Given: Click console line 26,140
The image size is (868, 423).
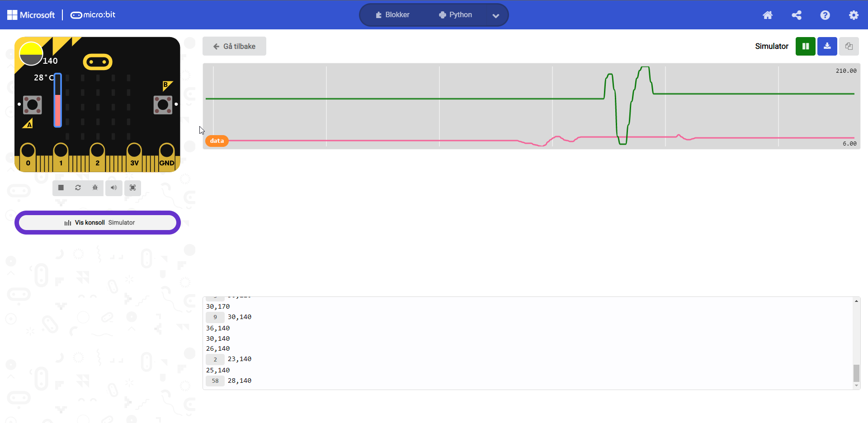Looking at the screenshot, I should [218, 348].
